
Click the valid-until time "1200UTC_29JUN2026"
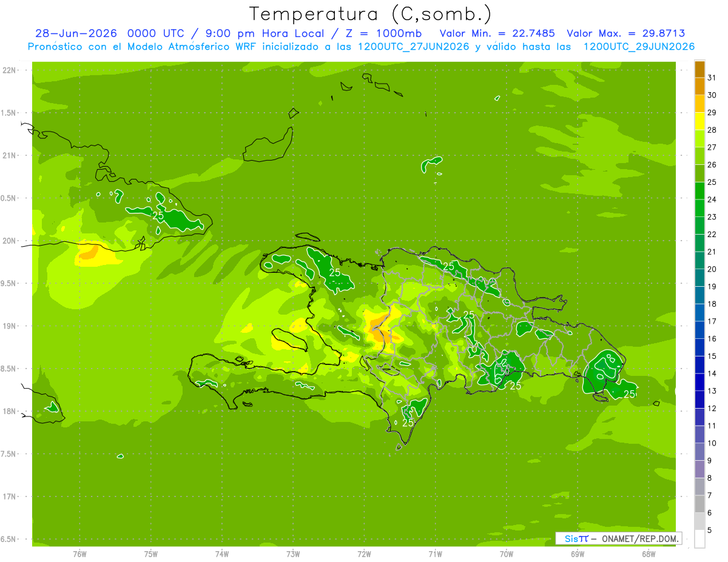[639, 47]
